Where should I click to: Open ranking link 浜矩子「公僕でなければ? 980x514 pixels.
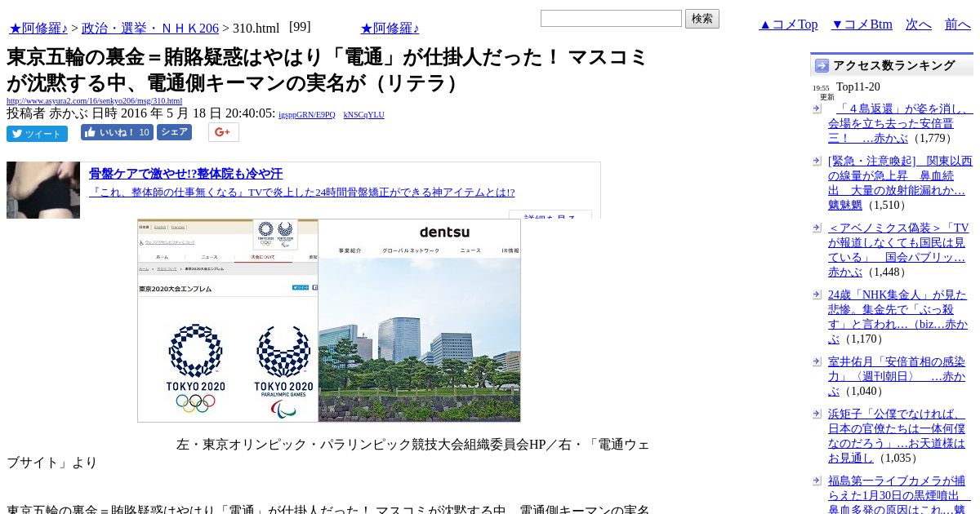[x=898, y=436]
